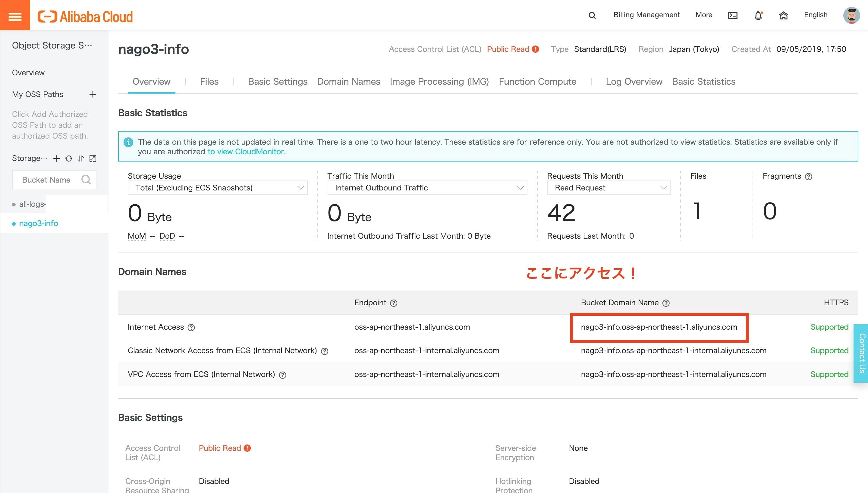Expand Internet Outbound Traffic dropdown
This screenshot has height=493, width=868.
[427, 187]
